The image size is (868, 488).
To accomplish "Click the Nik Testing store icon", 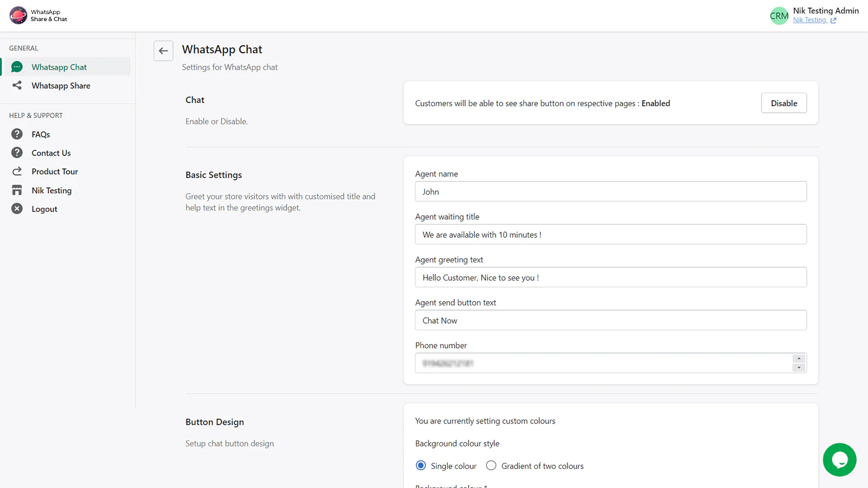I will [17, 190].
